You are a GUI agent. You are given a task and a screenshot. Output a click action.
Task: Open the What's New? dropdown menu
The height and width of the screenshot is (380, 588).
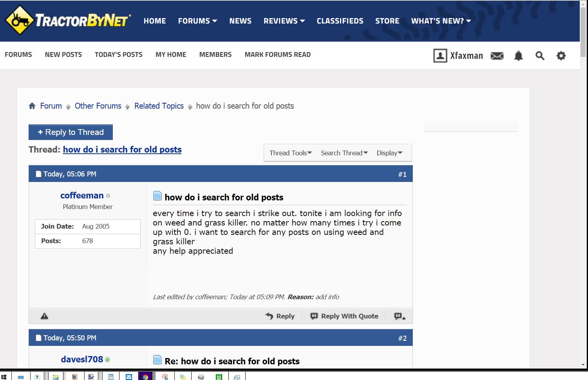pos(441,21)
